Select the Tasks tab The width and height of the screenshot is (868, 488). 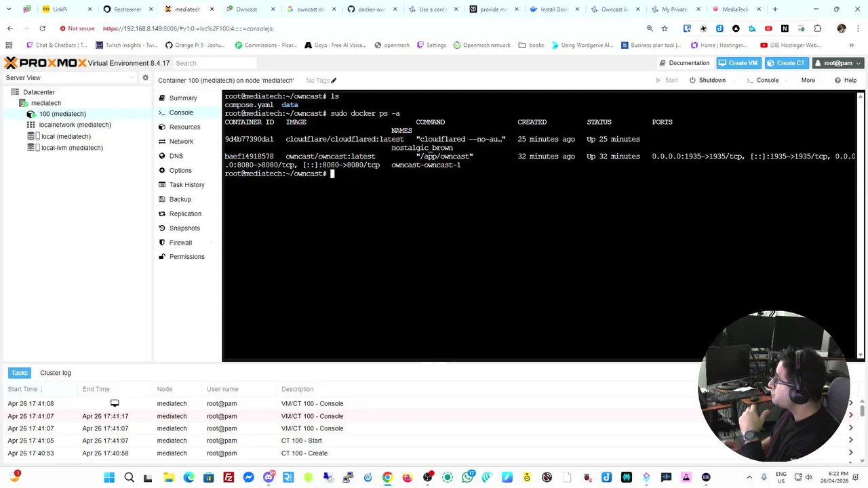pyautogui.click(x=19, y=373)
